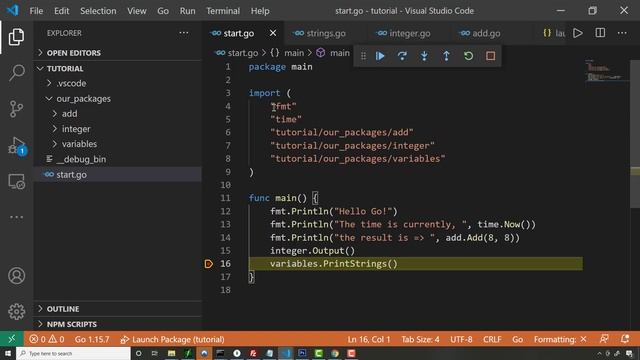
Task: Open the Explorer view in activity bar
Action: pyautogui.click(x=16, y=37)
